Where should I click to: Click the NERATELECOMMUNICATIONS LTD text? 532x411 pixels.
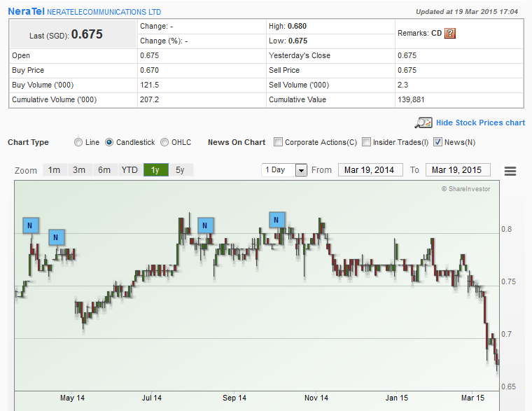[104, 12]
